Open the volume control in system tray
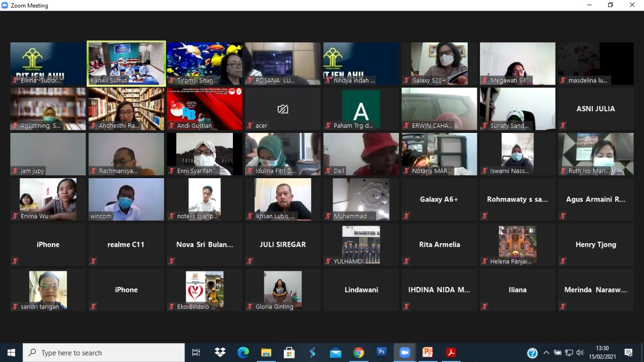This screenshot has height=362, width=644. 580,352
